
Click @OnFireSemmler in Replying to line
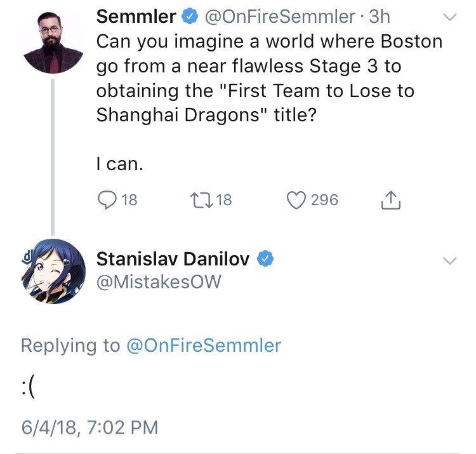(x=204, y=345)
